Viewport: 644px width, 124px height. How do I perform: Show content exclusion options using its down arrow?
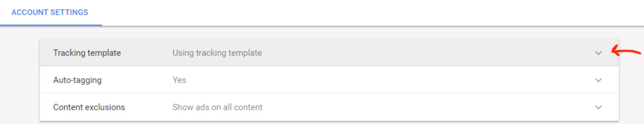pos(598,107)
